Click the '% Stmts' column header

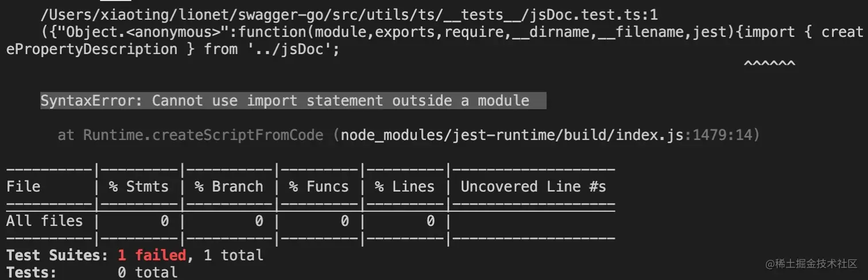click(139, 186)
